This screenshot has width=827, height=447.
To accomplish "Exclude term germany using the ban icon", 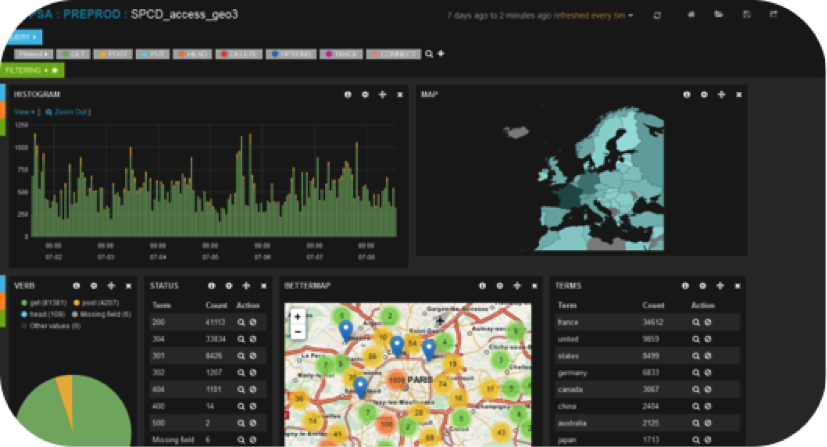I will (x=708, y=373).
